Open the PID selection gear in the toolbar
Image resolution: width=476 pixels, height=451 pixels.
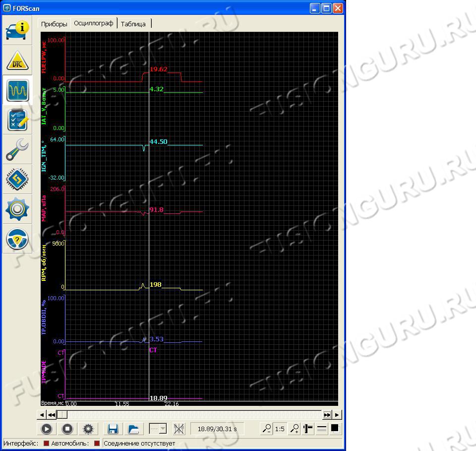tap(88, 429)
